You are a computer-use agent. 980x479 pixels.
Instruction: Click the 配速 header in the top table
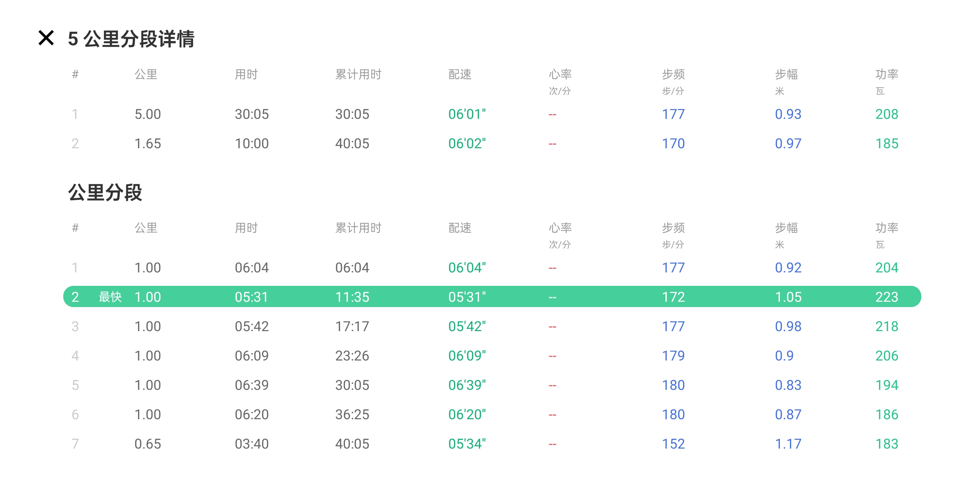click(x=460, y=74)
